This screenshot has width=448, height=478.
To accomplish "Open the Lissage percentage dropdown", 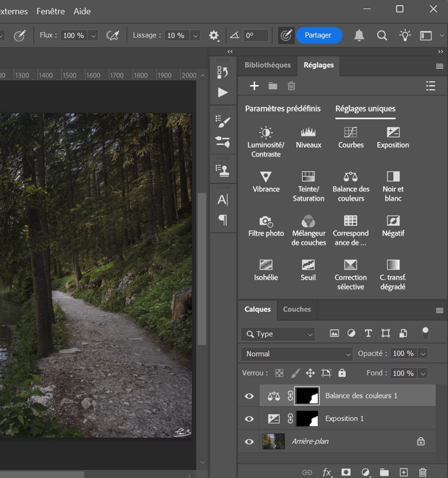I will click(196, 36).
